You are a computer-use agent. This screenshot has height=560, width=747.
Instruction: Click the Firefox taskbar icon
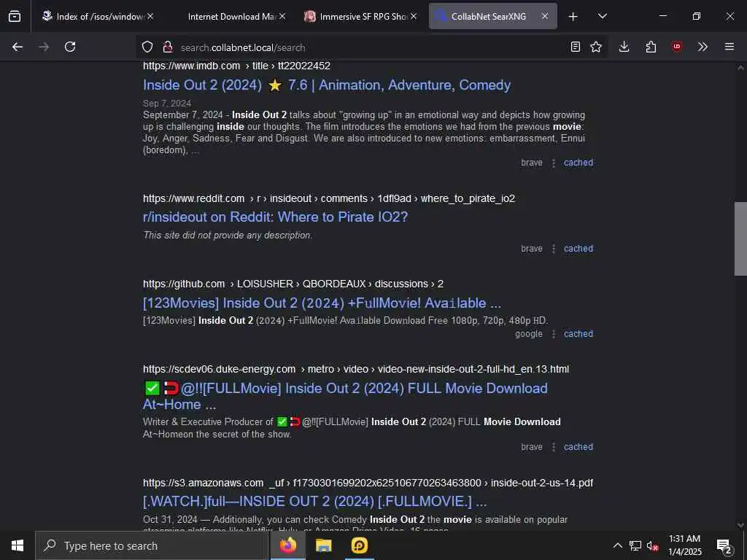(x=287, y=545)
